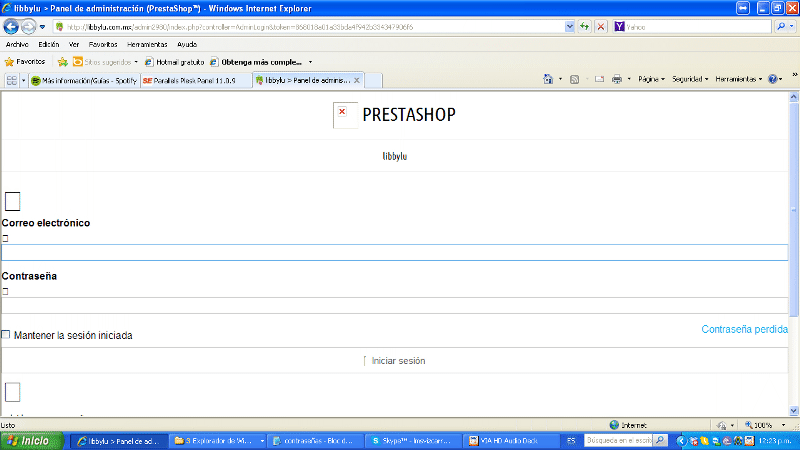Open the recent pages dropdown beside navigation arrows
The height and width of the screenshot is (450, 800).
(x=42, y=27)
